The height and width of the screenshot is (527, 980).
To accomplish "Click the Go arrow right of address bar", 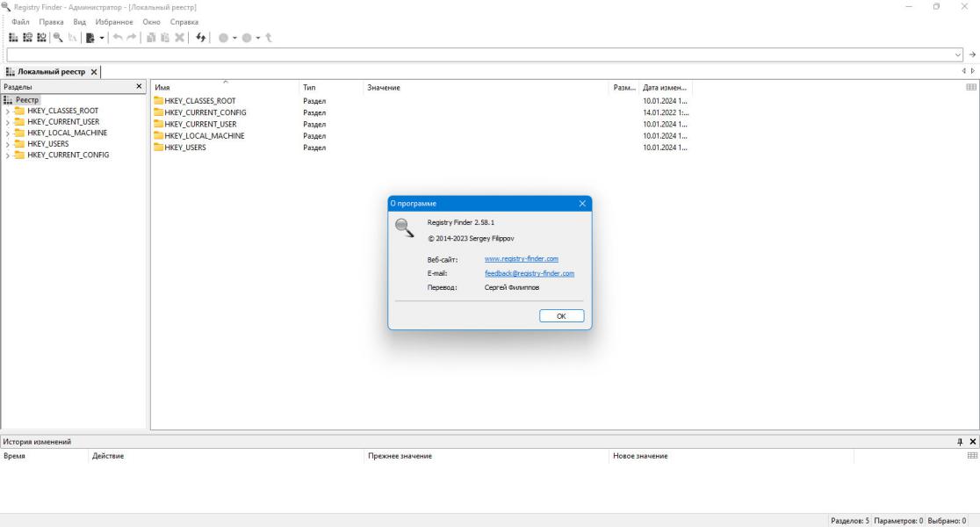I will [972, 54].
